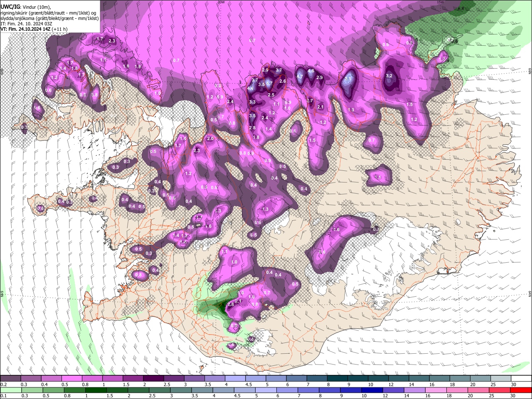Image resolution: width=532 pixels, height=399 pixels.
Task: Click the pale green swatch at 0.1 in the rain legend
Action: pyautogui.click(x=11, y=390)
